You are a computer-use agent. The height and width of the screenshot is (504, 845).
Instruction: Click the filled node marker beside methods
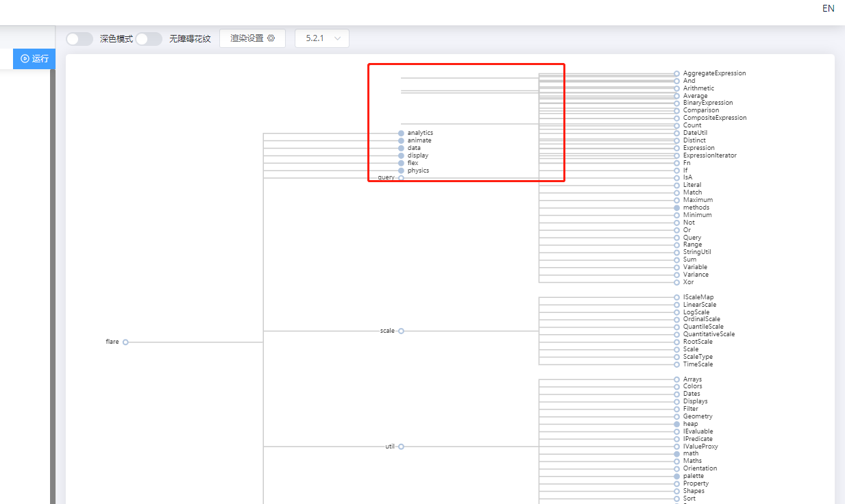coord(676,207)
